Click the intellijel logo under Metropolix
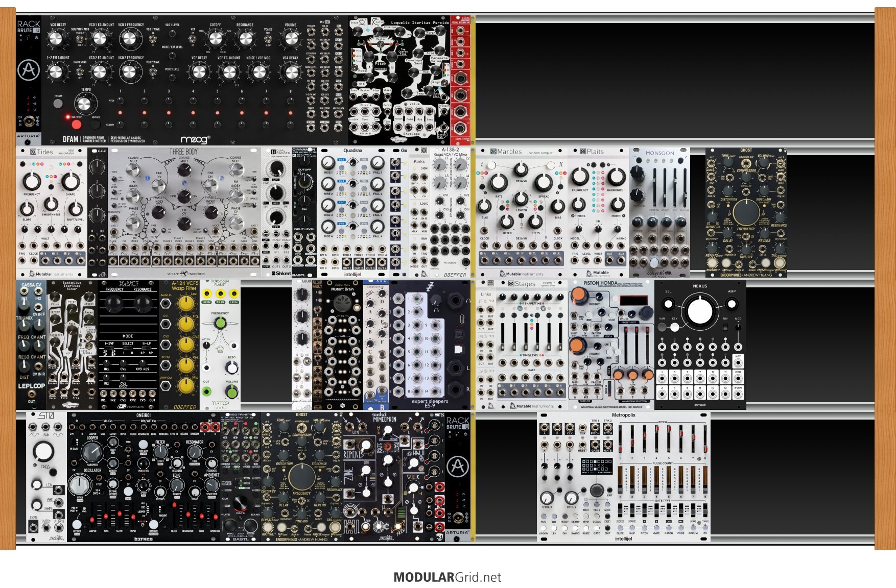This screenshot has height=588, width=896. [x=623, y=538]
